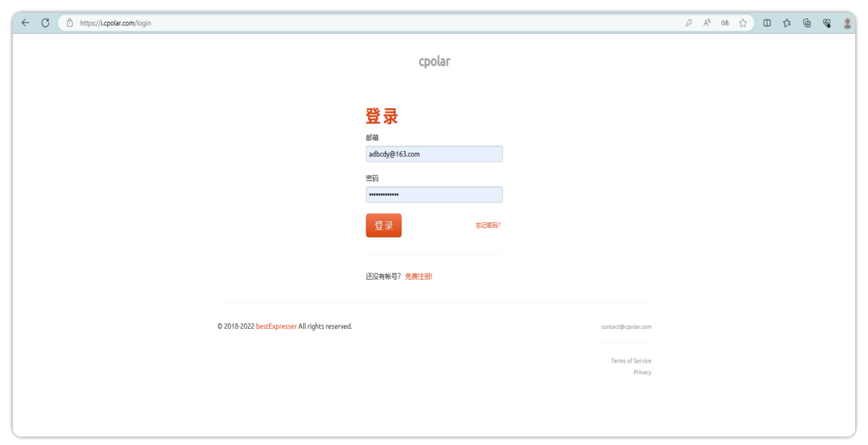This screenshot has height=445, width=868.
Task: Follow the 免费注册! sign-up link
Action: (418, 276)
